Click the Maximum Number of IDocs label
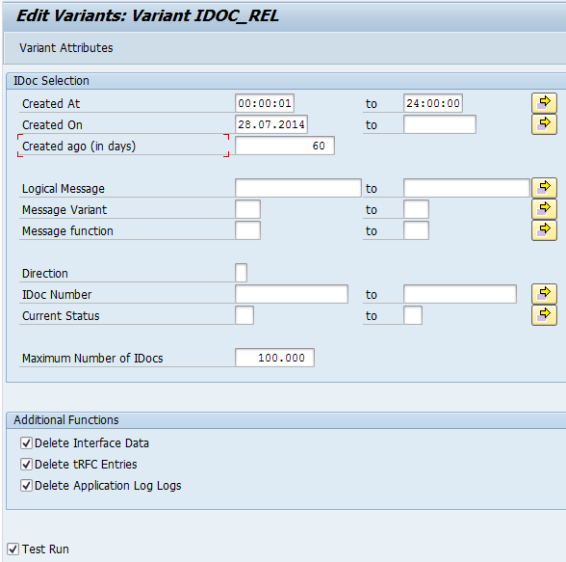The height and width of the screenshot is (562, 566). [92, 358]
